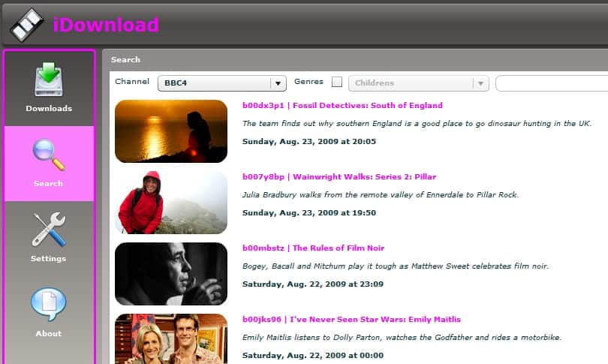
Task: Click the Dolly Parton description text
Action: [x=402, y=337]
